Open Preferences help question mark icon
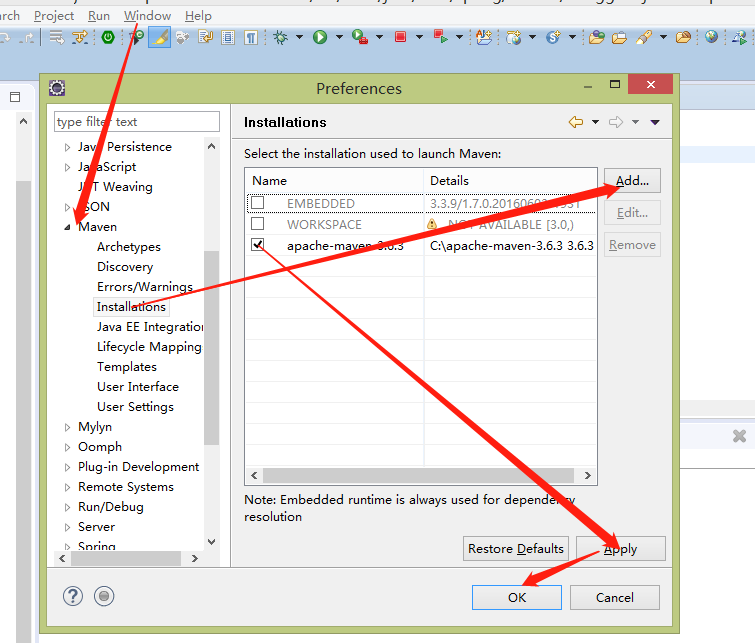This screenshot has width=755, height=643. click(x=73, y=596)
